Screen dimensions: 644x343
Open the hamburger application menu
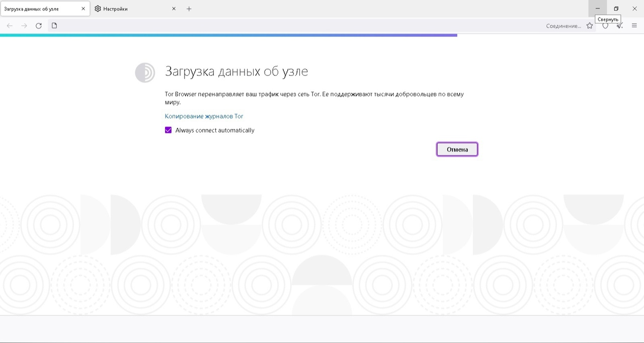tap(634, 26)
